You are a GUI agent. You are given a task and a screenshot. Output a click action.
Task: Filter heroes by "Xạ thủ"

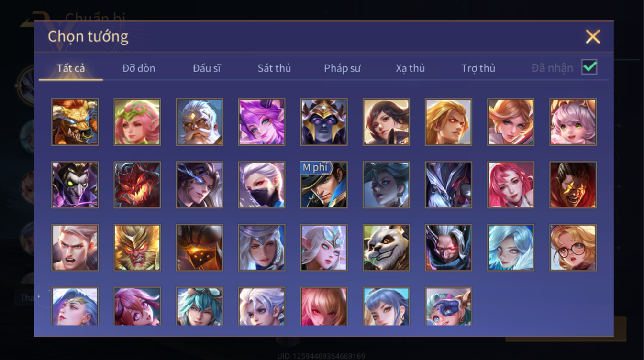click(410, 68)
